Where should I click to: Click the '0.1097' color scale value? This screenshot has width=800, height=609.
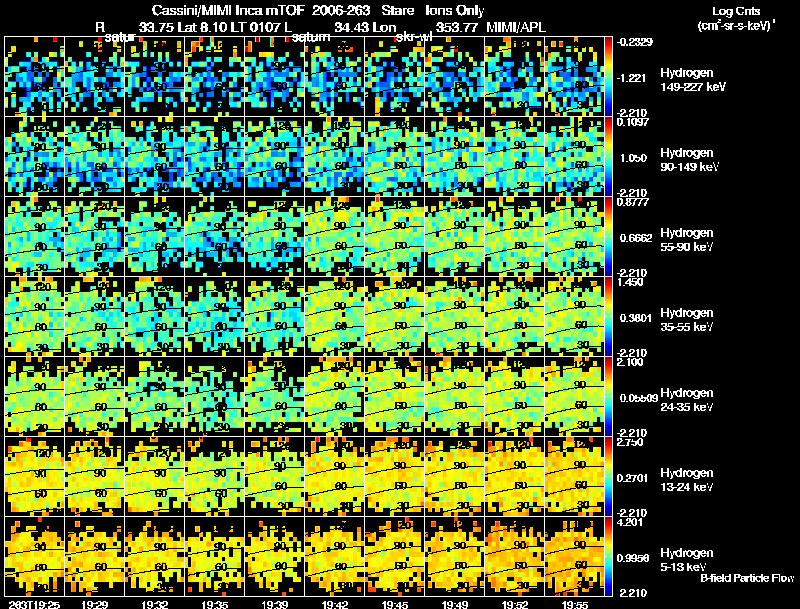click(x=633, y=122)
